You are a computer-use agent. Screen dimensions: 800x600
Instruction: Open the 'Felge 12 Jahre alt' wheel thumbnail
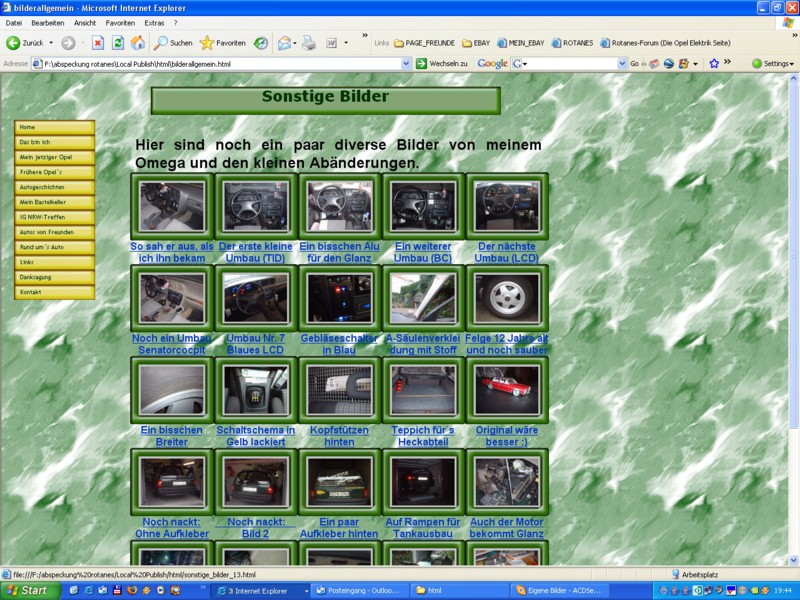(x=507, y=298)
